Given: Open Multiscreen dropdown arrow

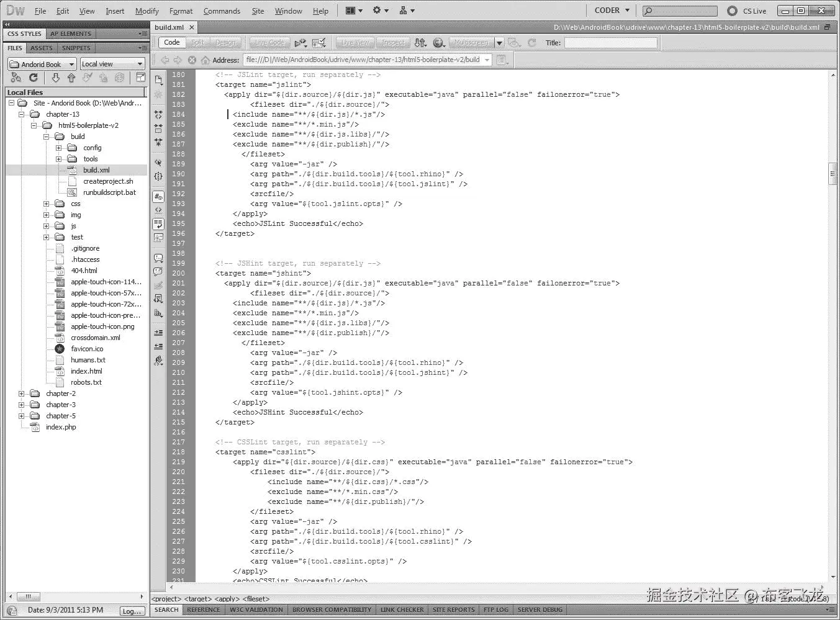Looking at the screenshot, I should coord(499,43).
